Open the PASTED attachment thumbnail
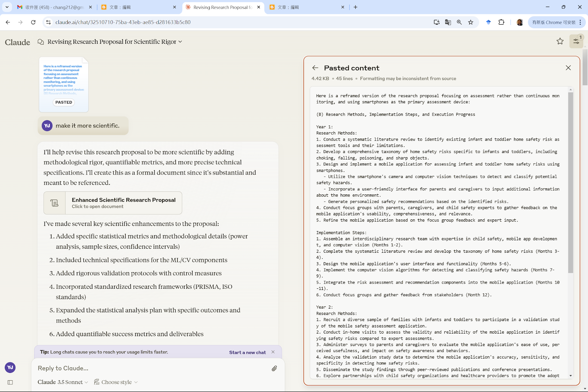This screenshot has height=392, width=588. 64,84
